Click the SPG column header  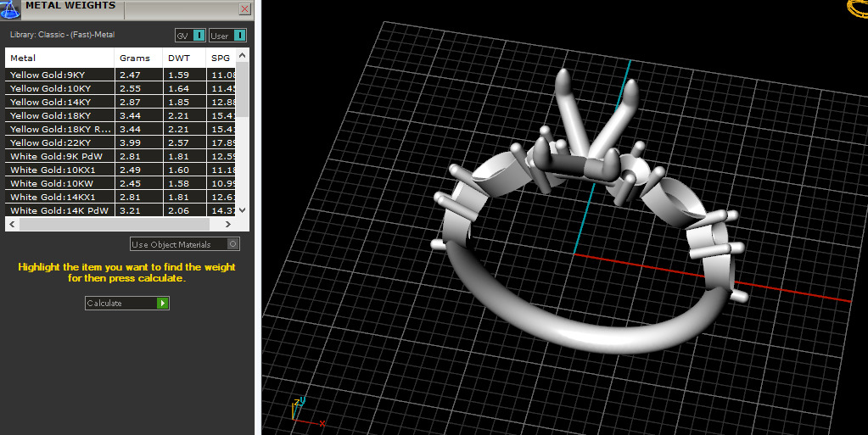[x=221, y=59]
